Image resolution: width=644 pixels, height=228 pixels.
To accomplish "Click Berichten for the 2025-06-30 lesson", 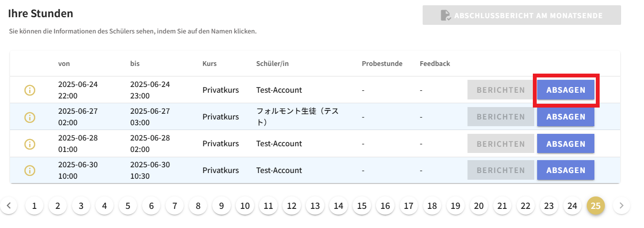I will (x=501, y=170).
